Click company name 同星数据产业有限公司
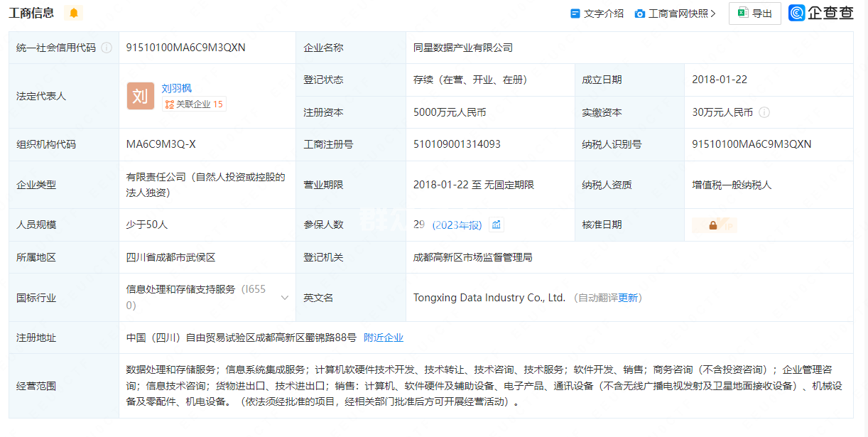The image size is (868, 437). tap(462, 48)
